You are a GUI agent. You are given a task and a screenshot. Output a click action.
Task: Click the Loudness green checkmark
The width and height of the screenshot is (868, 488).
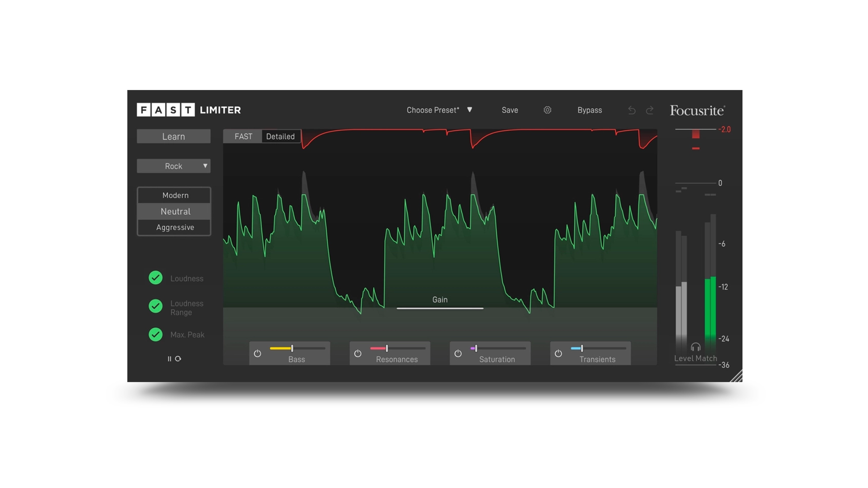[x=156, y=278]
